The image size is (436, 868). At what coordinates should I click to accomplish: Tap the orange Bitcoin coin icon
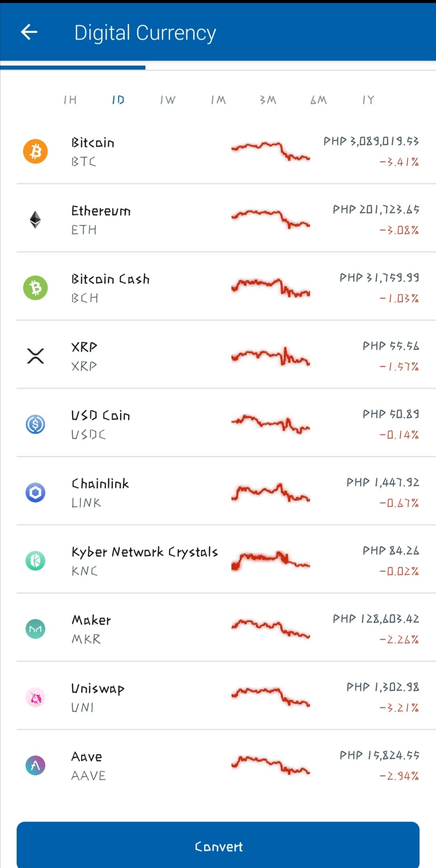(36, 151)
